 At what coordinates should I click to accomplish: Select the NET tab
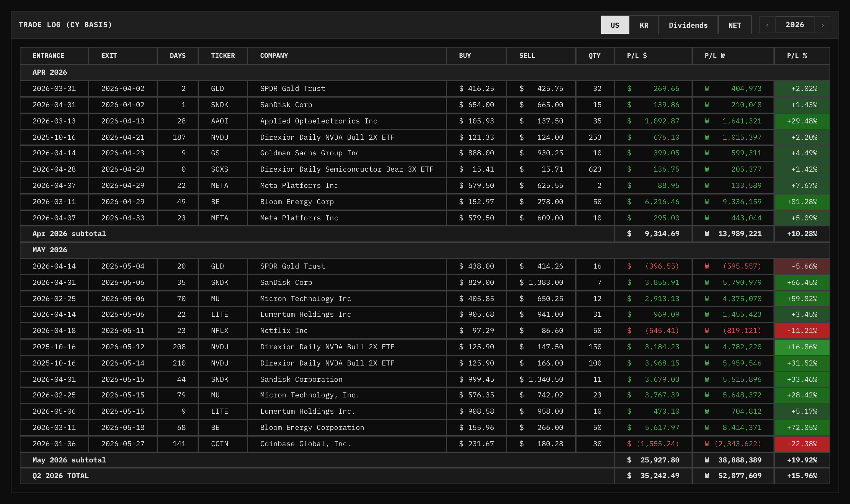point(735,25)
